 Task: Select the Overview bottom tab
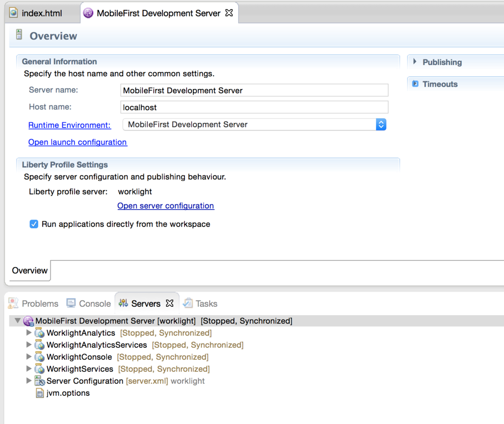pos(30,270)
